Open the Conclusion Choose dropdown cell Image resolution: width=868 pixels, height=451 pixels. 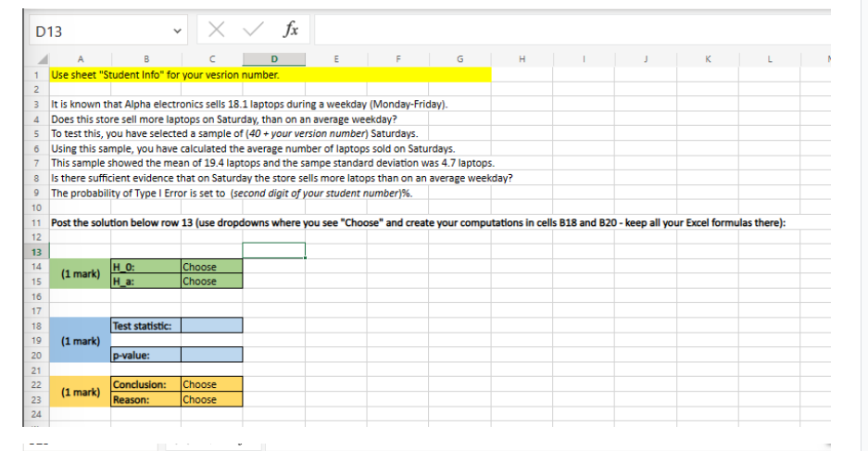(212, 384)
